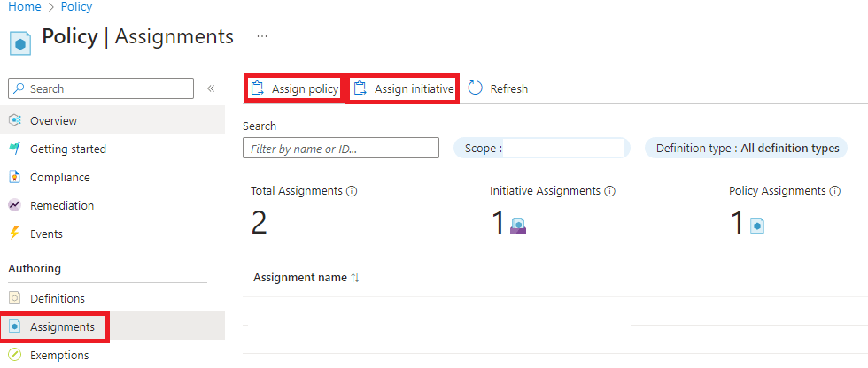This screenshot has height=368, width=868.
Task: Click the Policy breadcrumb link
Action: pyautogui.click(x=77, y=7)
